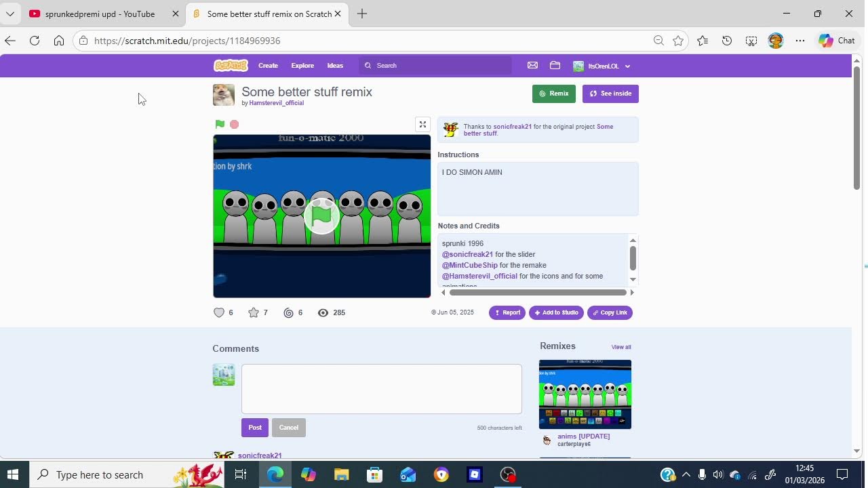Add the project to a studio
868x488 pixels.
[x=556, y=312]
